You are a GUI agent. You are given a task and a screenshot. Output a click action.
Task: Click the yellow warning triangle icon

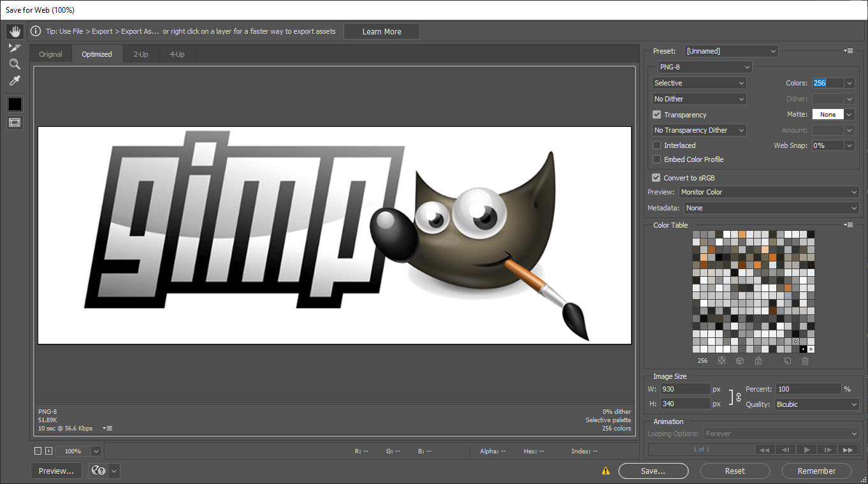pos(605,471)
